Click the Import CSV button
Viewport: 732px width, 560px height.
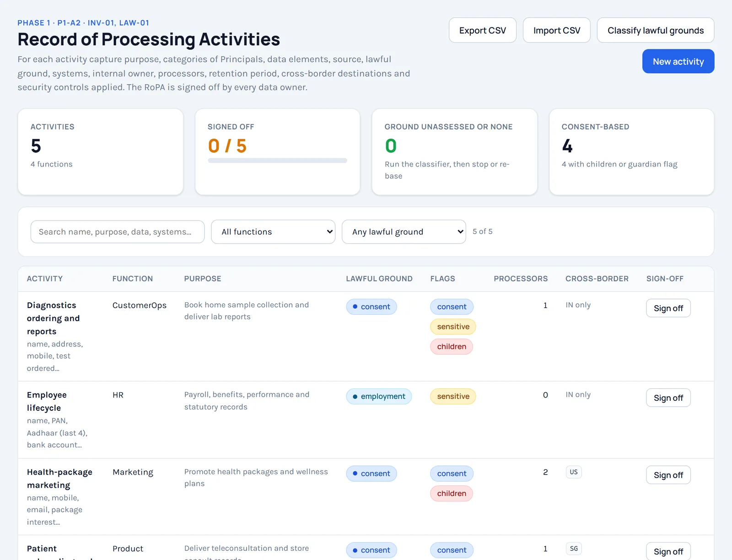pyautogui.click(x=557, y=30)
